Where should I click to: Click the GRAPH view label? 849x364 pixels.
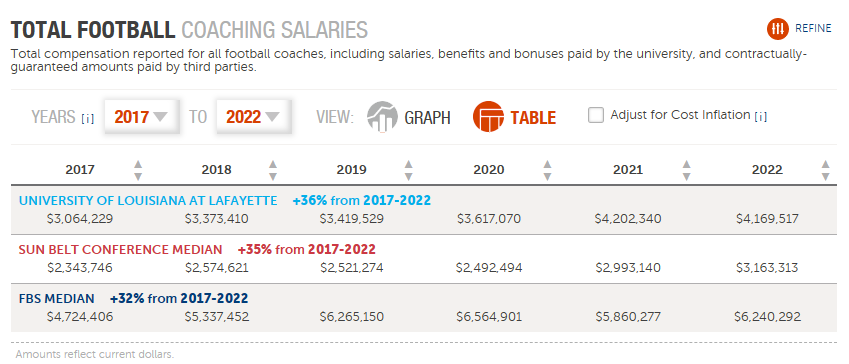point(427,118)
